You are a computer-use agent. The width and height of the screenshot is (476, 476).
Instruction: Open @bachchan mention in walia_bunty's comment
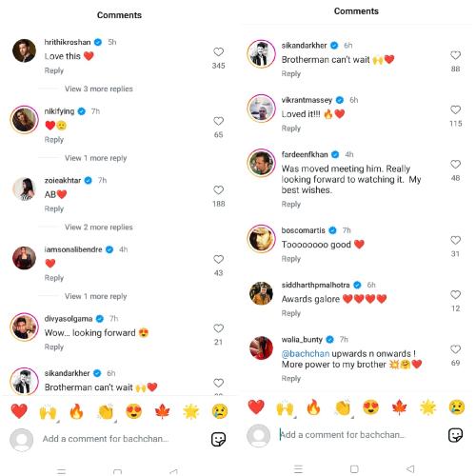[x=306, y=353]
